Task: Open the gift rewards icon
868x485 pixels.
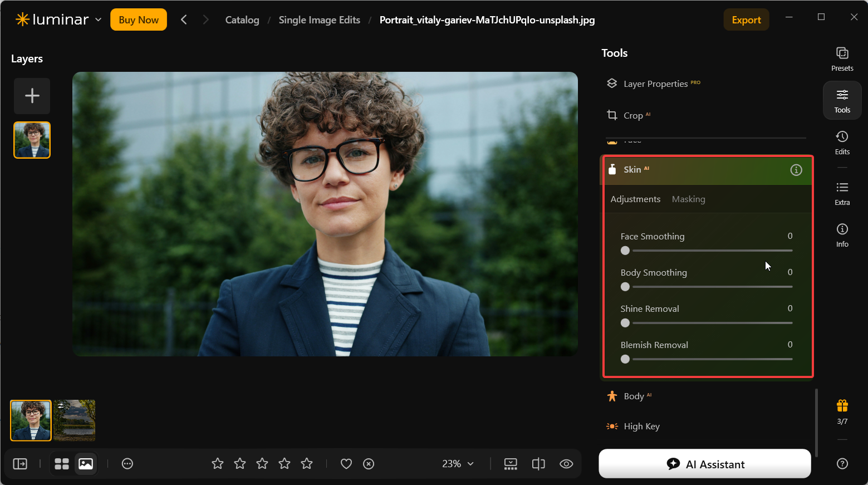Action: tap(842, 406)
